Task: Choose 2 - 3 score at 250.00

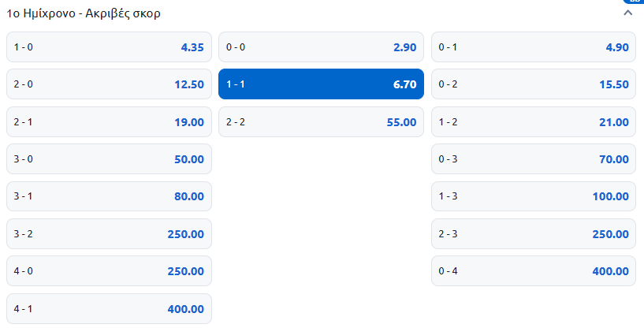Action: (533, 234)
